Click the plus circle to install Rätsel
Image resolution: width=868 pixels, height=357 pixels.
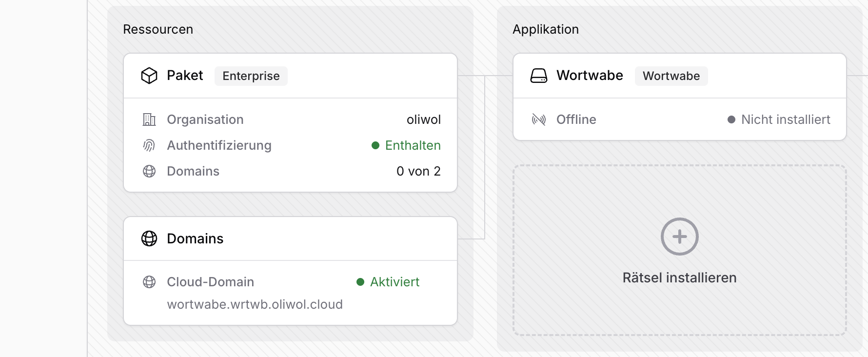[x=679, y=237]
